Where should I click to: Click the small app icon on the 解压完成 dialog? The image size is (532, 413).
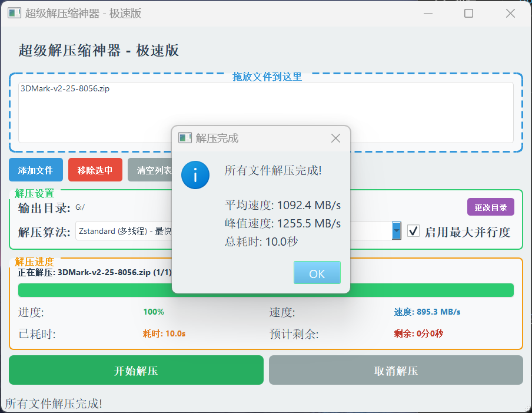pyautogui.click(x=184, y=137)
